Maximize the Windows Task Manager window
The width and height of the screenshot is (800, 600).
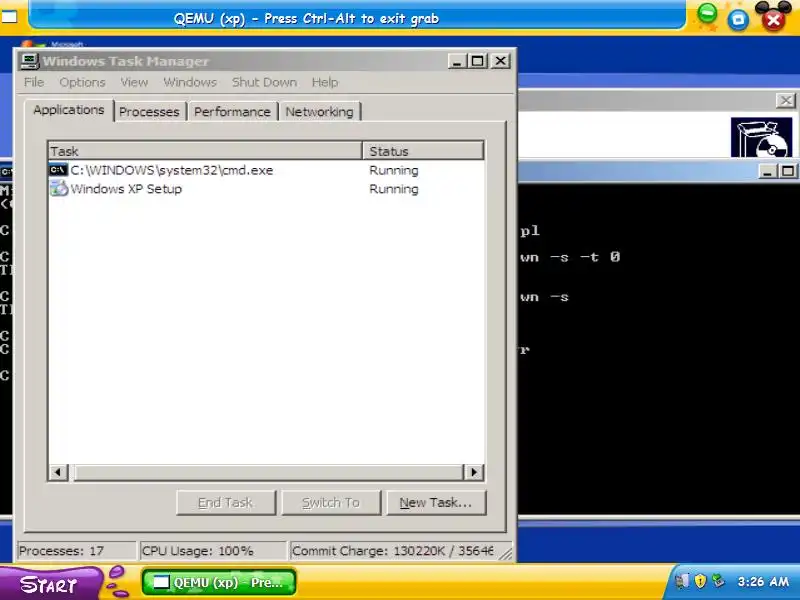click(x=478, y=61)
